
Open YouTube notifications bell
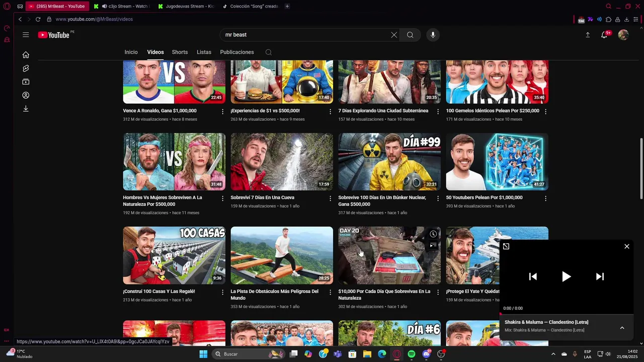(604, 35)
